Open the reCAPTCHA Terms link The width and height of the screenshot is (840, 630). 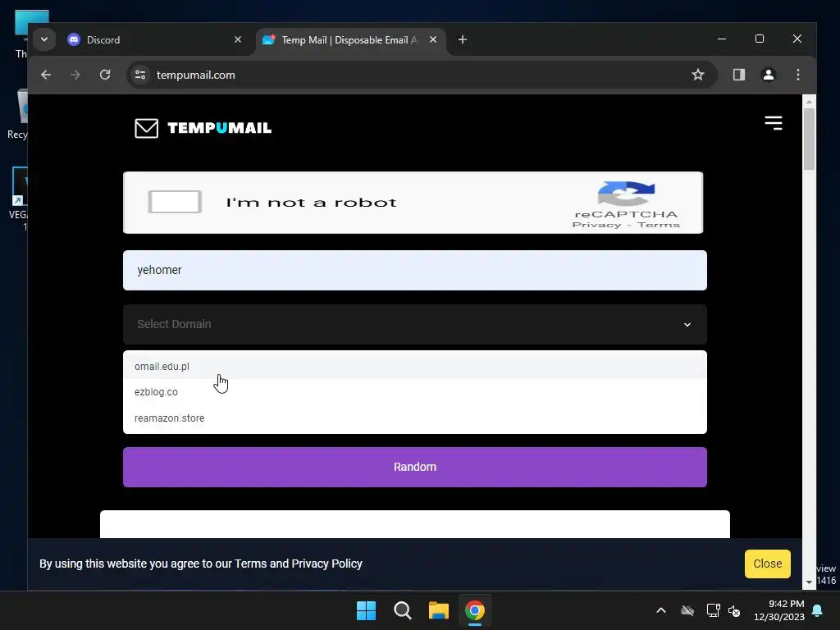[659, 225]
